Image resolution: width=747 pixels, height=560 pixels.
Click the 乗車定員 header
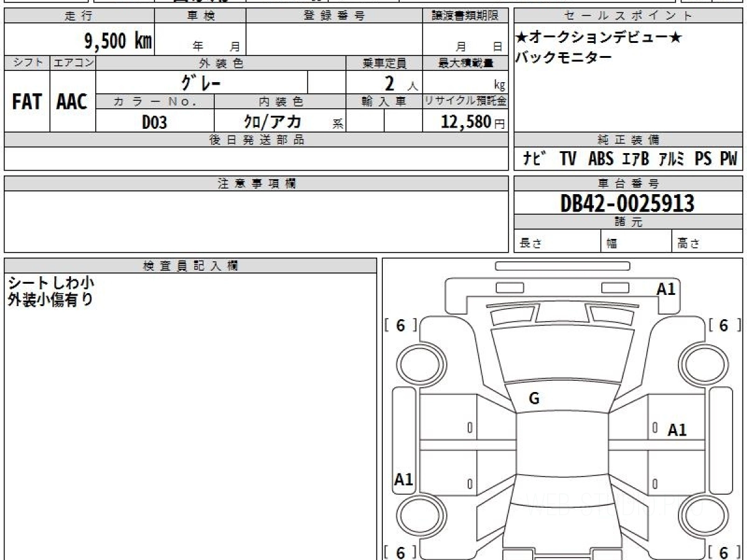[x=384, y=63]
